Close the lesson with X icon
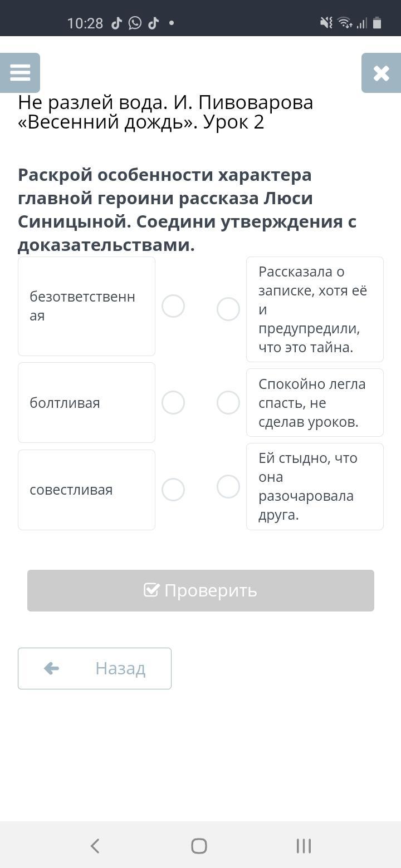This screenshot has height=868, width=401. coord(381,73)
